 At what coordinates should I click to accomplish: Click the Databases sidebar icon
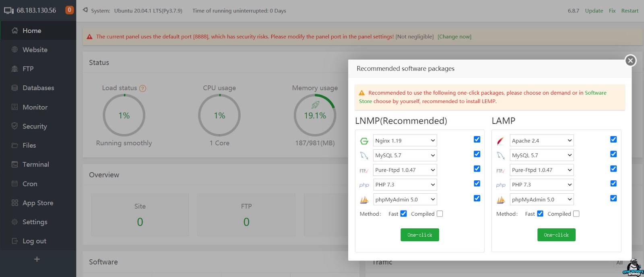click(15, 88)
